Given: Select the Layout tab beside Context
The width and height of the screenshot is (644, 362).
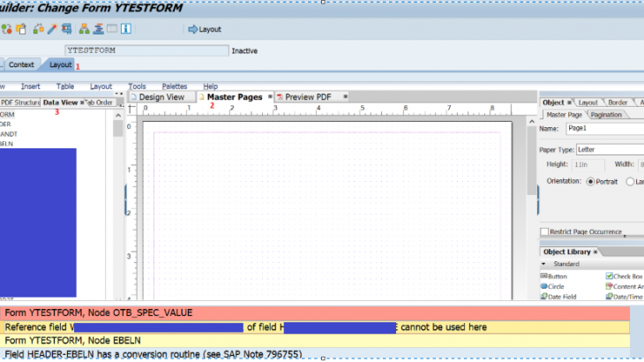Looking at the screenshot, I should click(x=60, y=64).
